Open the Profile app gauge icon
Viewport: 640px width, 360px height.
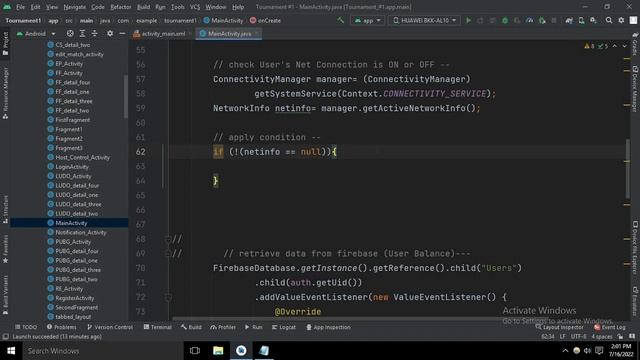(529, 20)
